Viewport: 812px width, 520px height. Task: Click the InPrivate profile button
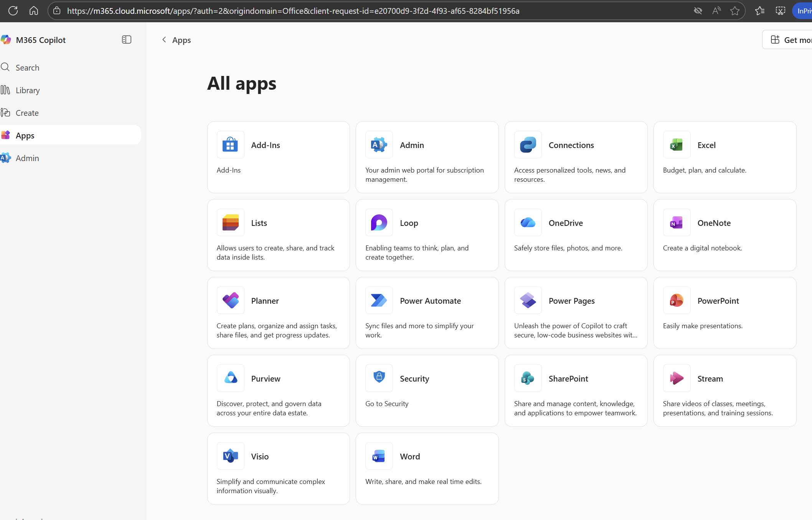coord(802,11)
